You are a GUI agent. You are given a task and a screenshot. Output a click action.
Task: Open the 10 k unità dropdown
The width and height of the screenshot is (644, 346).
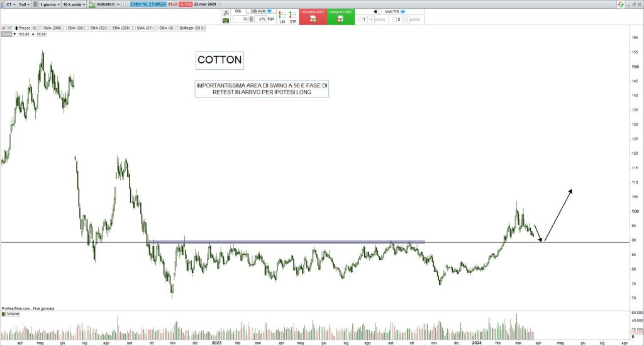click(74, 4)
